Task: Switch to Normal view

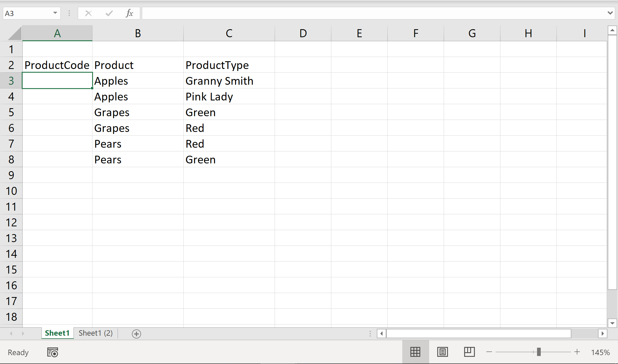Action: click(x=415, y=352)
